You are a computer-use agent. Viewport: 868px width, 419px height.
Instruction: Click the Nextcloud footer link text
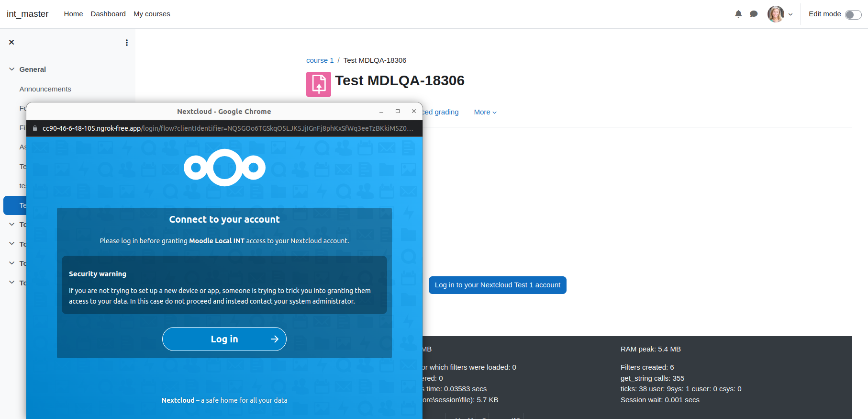click(x=178, y=400)
